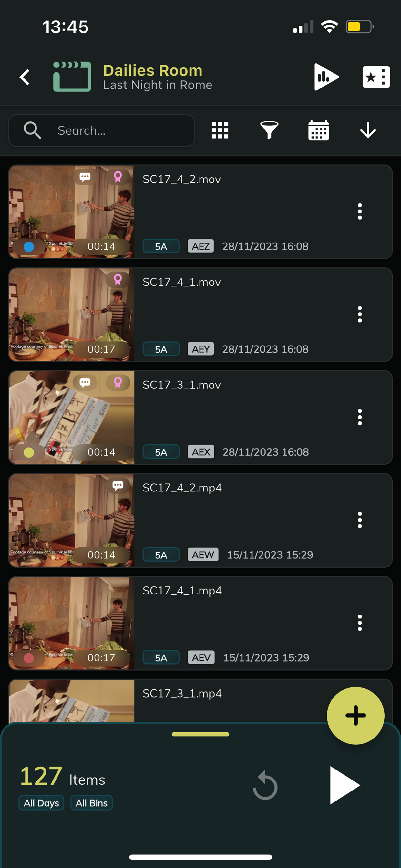Tap the 5A tag on SC17_4_2.mp4
Viewport: 401px width, 868px height.
tap(161, 555)
